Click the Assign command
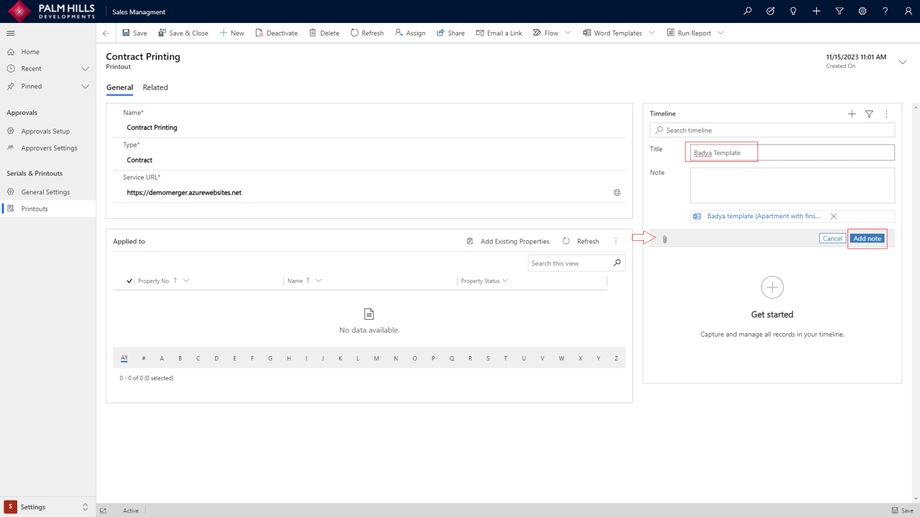The width and height of the screenshot is (920, 517). click(x=410, y=33)
